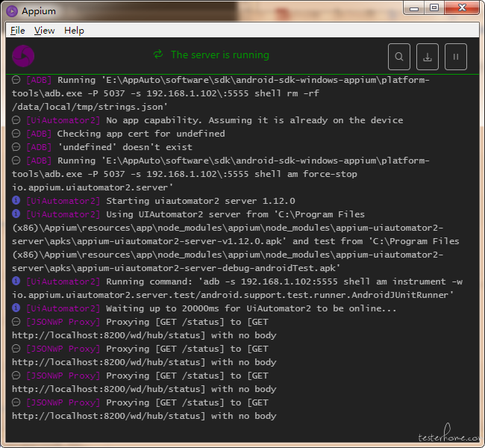The image size is (485, 448).
Task: Click the Appium title bar icon
Action: 12,11
